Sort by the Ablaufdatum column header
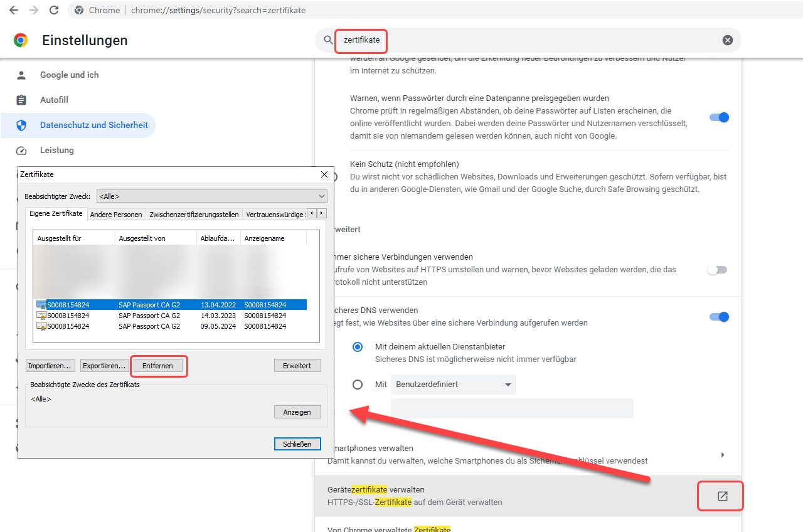This screenshot has height=532, width=803. [218, 238]
